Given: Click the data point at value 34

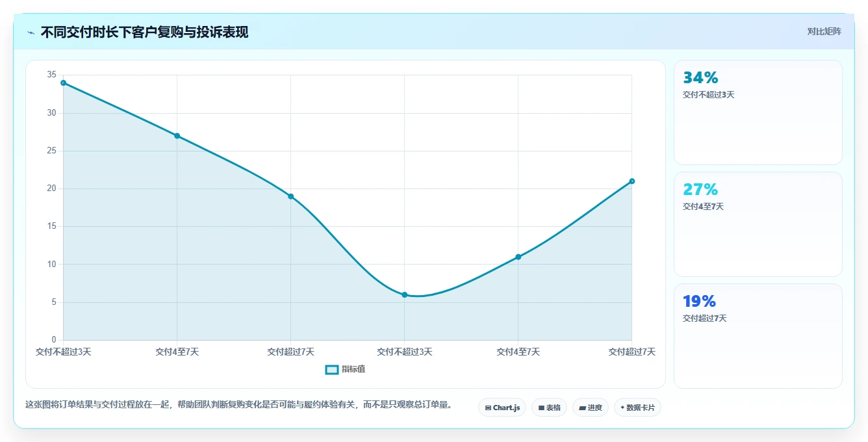Looking at the screenshot, I should point(63,83).
